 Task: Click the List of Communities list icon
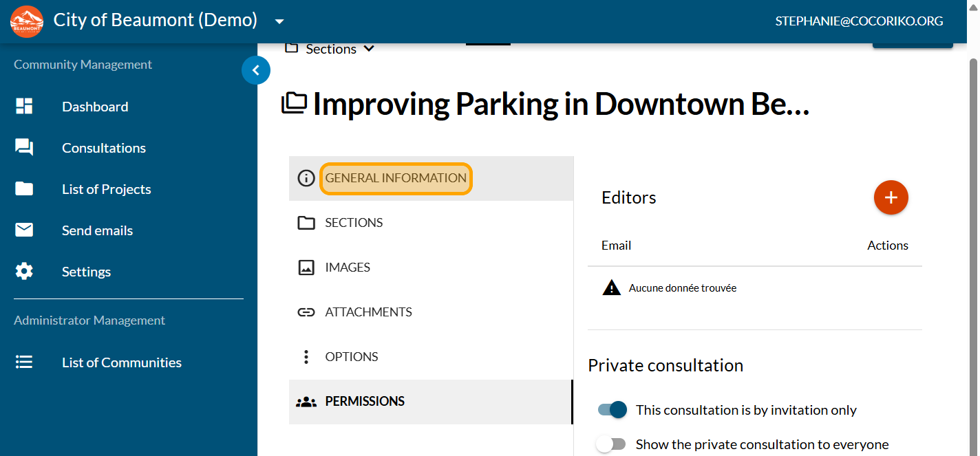pos(24,362)
